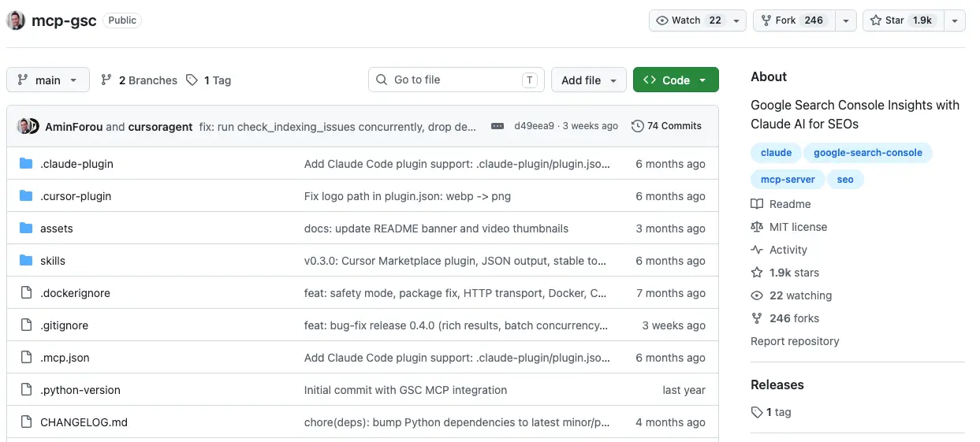Click the tag icon under Releases
The width and height of the screenshot is (980, 442).
pyautogui.click(x=757, y=412)
